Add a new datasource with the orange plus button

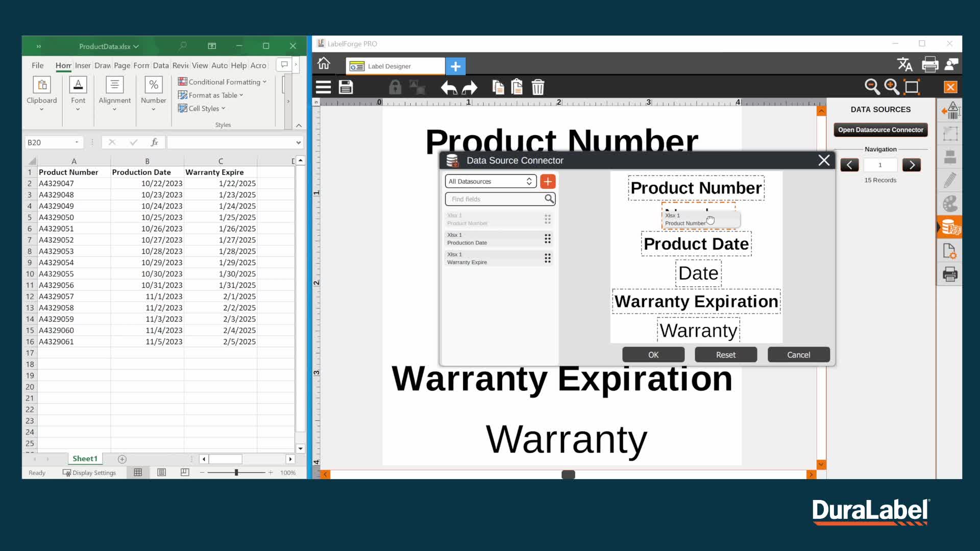pos(548,182)
